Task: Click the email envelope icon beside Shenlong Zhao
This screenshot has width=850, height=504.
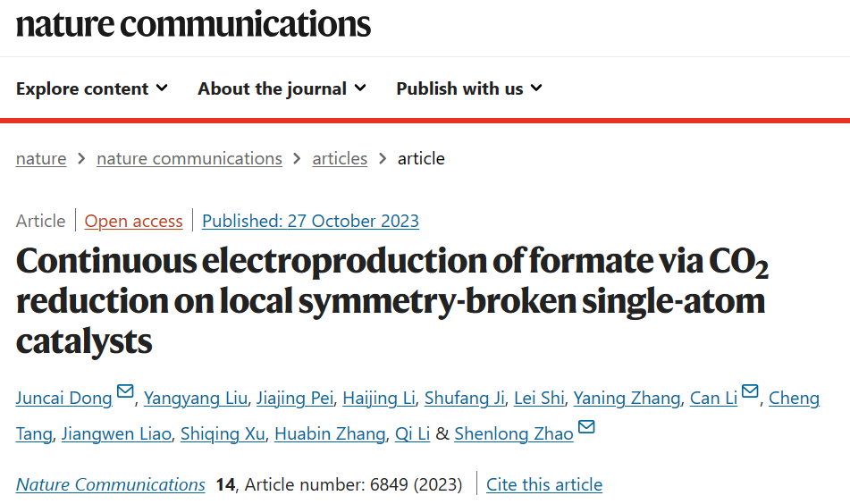Action: (586, 427)
